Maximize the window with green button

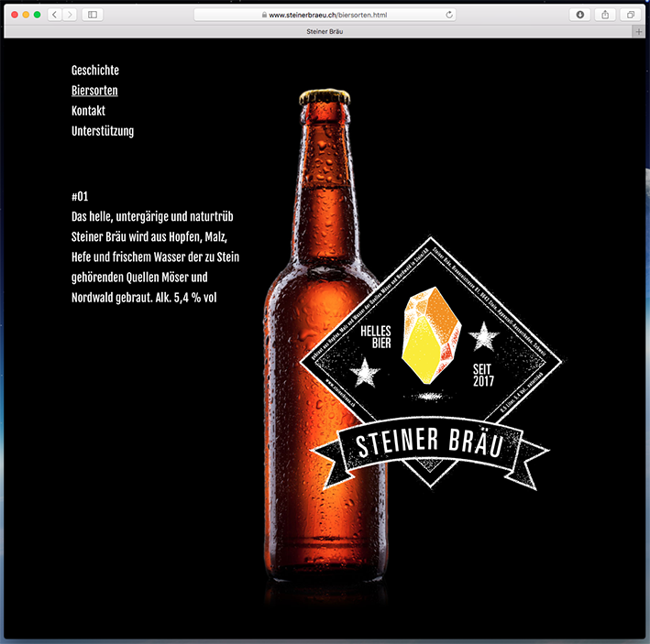click(x=37, y=15)
